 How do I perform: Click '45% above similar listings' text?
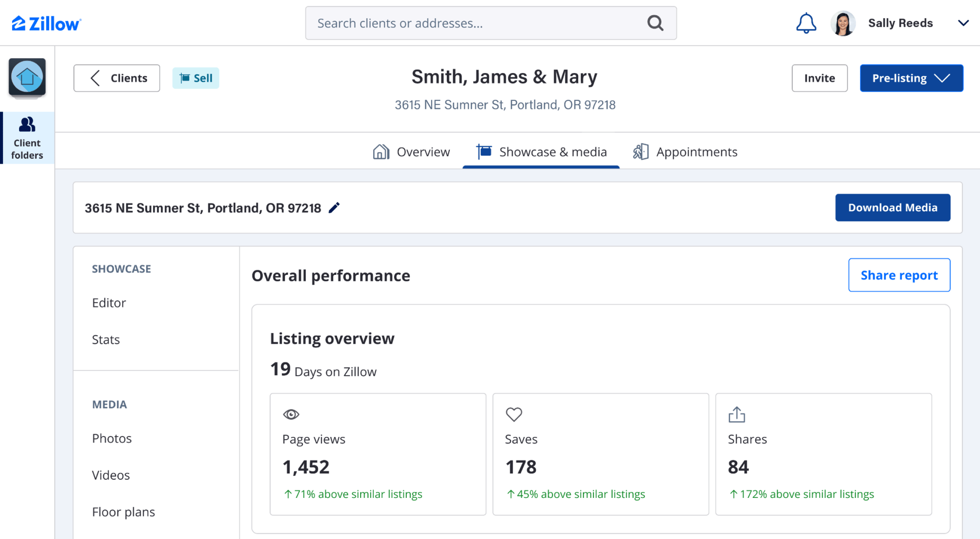click(576, 494)
